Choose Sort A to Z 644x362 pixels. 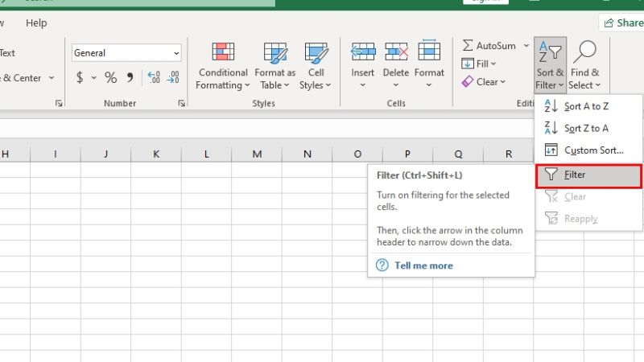click(x=588, y=106)
